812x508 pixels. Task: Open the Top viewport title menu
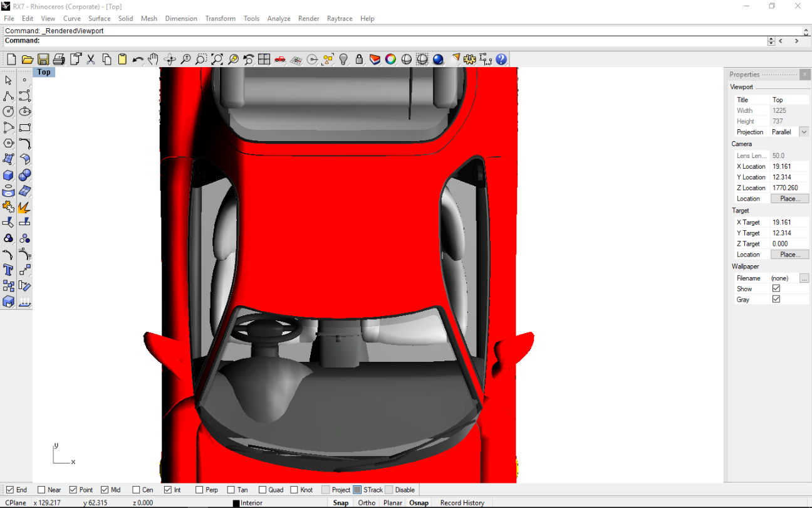(x=44, y=72)
